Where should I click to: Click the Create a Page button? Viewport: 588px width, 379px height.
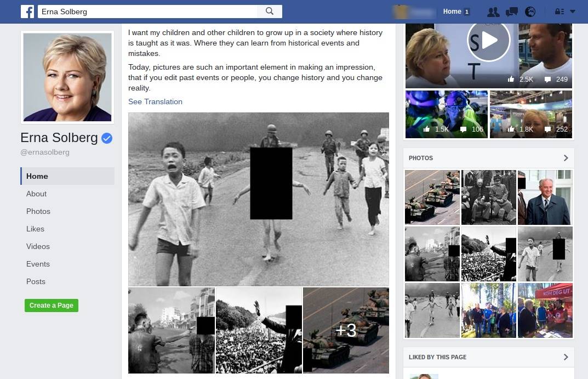(52, 306)
